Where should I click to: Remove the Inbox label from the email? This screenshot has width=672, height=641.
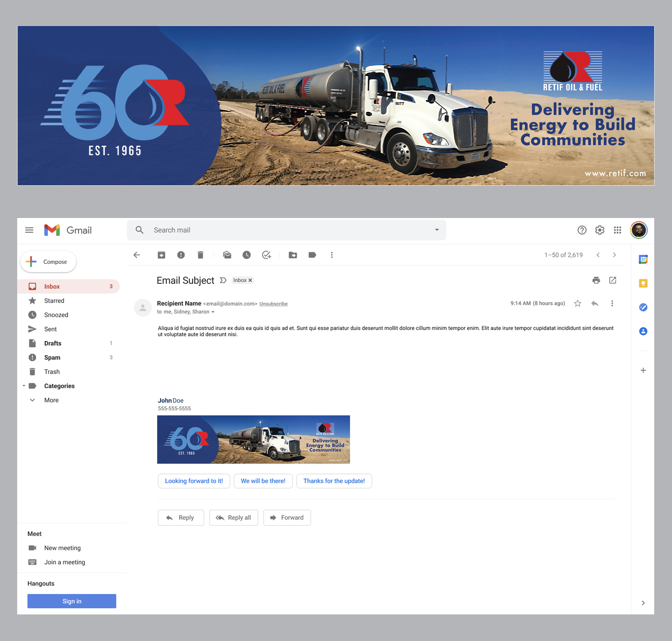point(250,280)
